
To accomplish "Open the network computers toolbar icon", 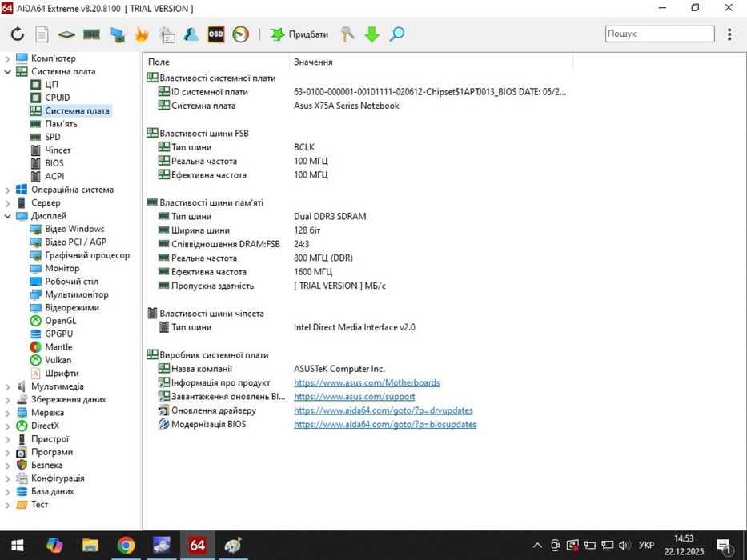I will [x=117, y=34].
